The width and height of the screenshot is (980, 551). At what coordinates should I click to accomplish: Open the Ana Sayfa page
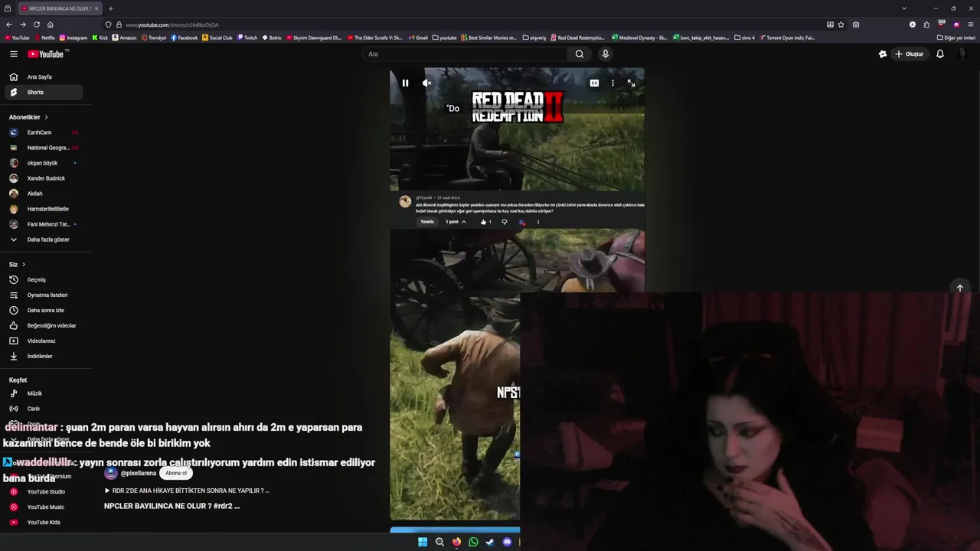(x=43, y=77)
